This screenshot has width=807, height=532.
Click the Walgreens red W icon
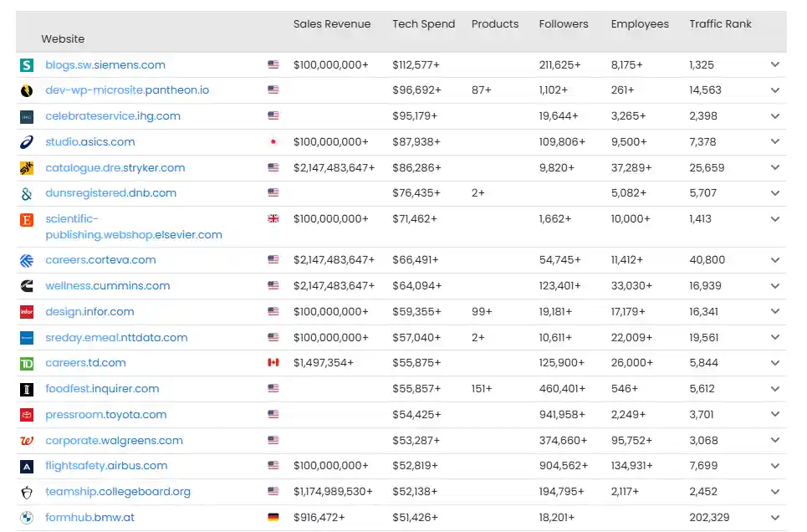click(x=27, y=441)
